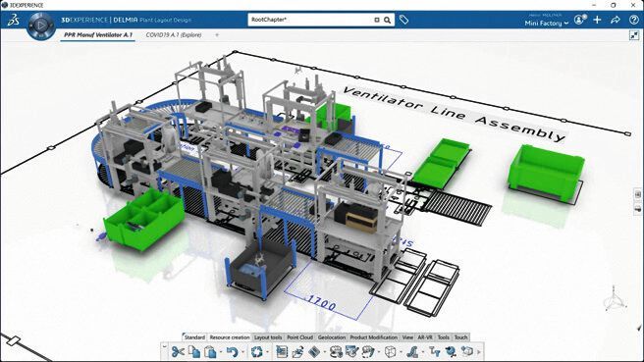Switch to the Geolocation tab
The height and width of the screenshot is (362, 644).
pos(332,337)
